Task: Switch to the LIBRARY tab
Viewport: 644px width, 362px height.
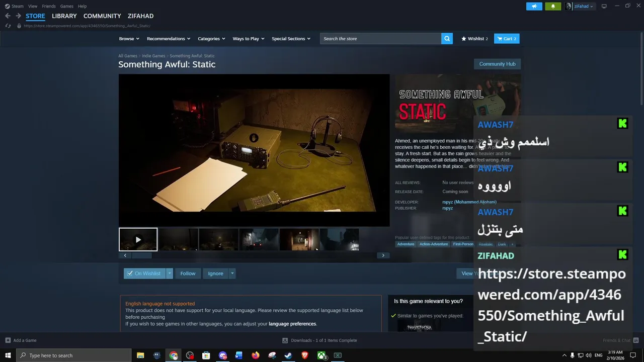Action: click(64, 16)
